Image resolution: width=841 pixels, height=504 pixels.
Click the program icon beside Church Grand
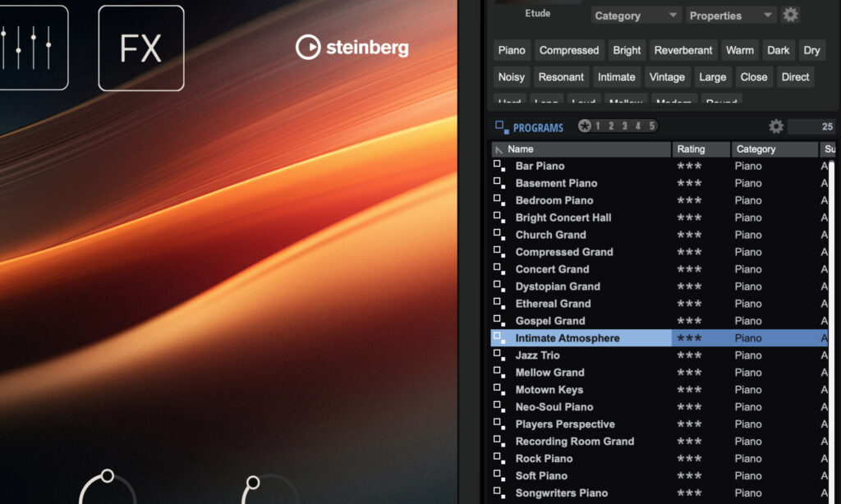(499, 234)
